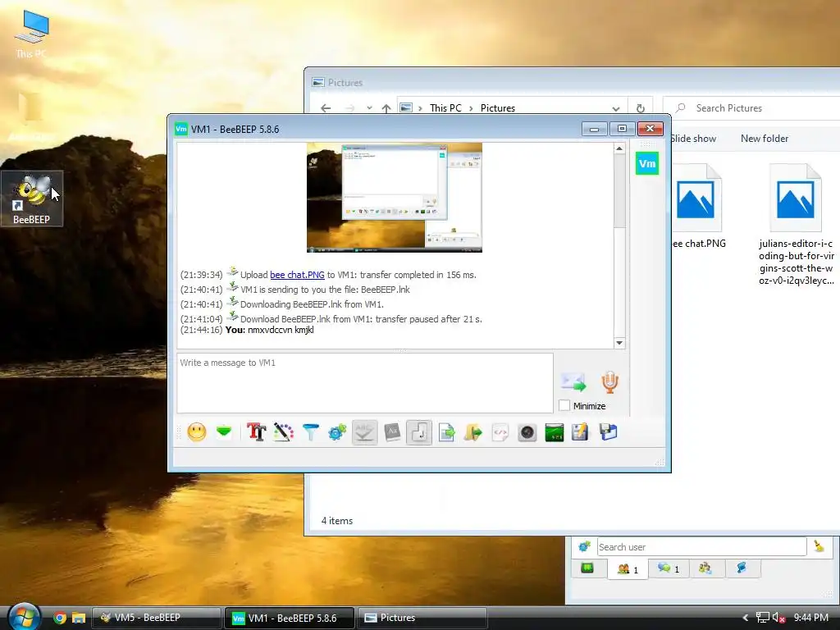This screenshot has width=840, height=630.
Task: Launch Chrome from the taskbar
Action: pos(60,618)
